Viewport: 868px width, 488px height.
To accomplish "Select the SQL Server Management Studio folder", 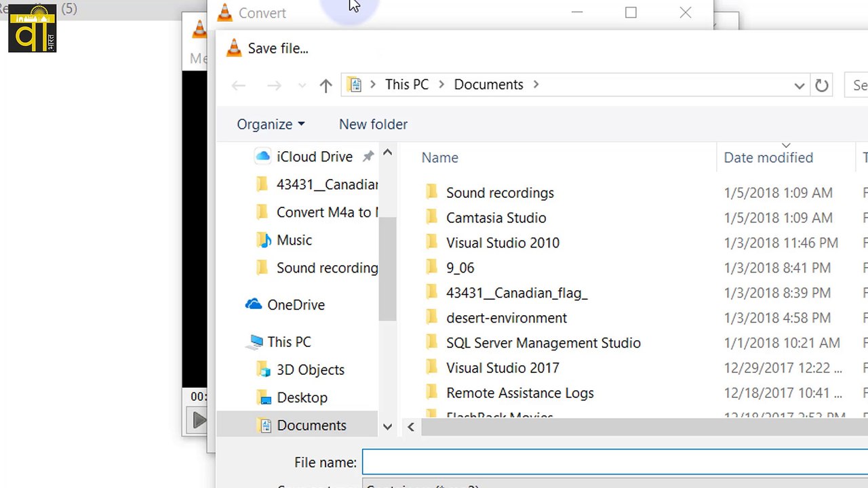I will pos(543,344).
